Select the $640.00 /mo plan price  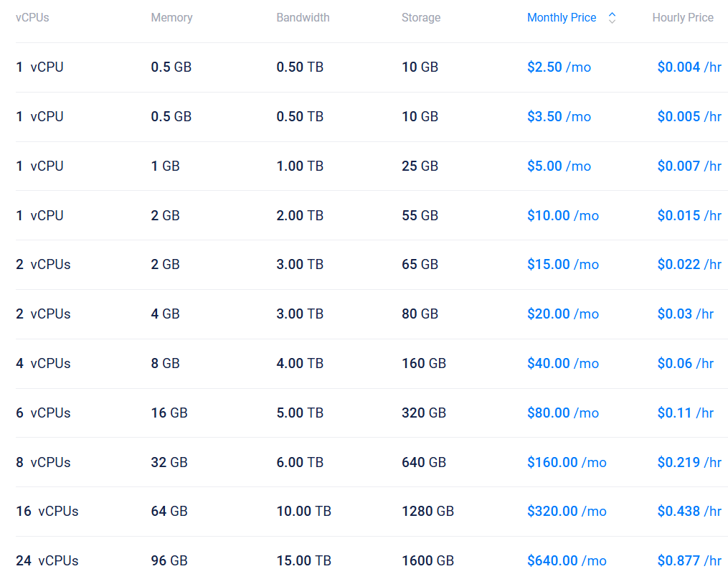point(567,561)
